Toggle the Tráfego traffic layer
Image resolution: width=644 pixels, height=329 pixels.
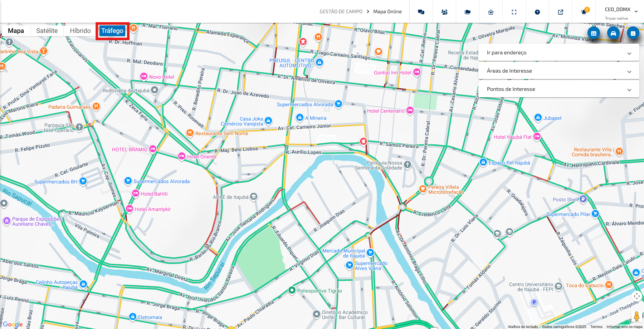point(112,31)
